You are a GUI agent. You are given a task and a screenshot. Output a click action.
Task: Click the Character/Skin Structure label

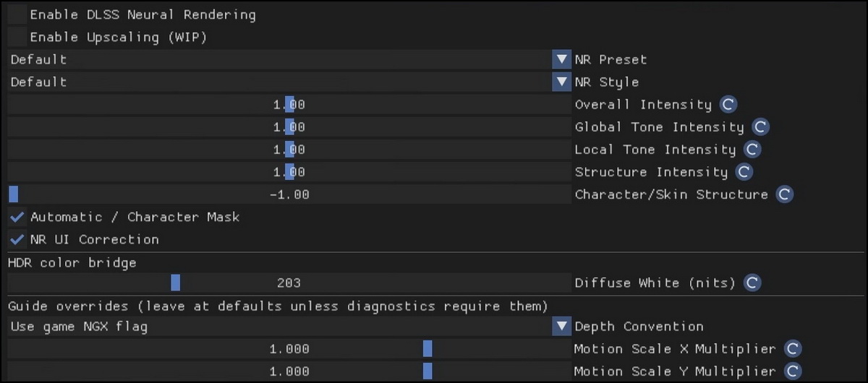click(671, 194)
